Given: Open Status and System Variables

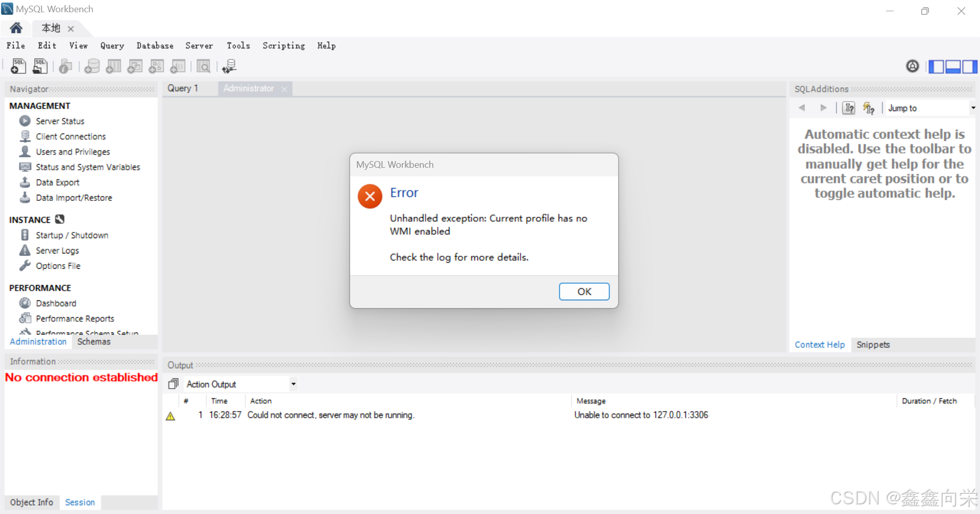Looking at the screenshot, I should click(x=88, y=167).
